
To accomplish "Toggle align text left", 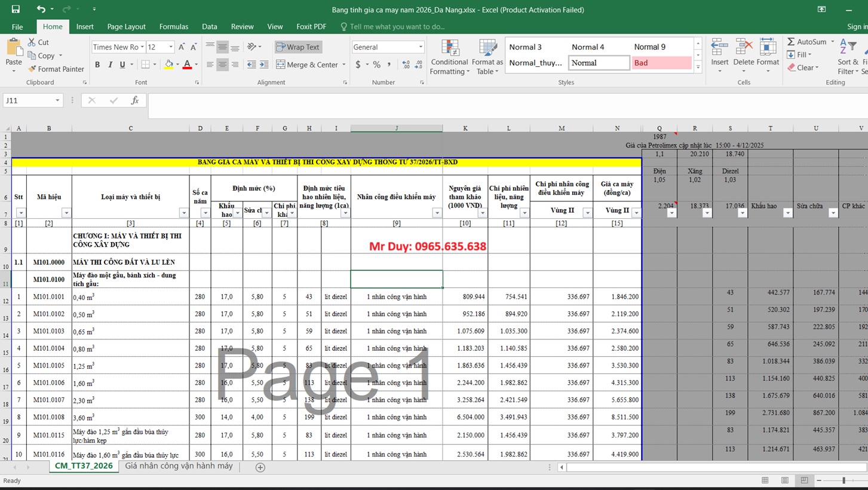I will (210, 65).
